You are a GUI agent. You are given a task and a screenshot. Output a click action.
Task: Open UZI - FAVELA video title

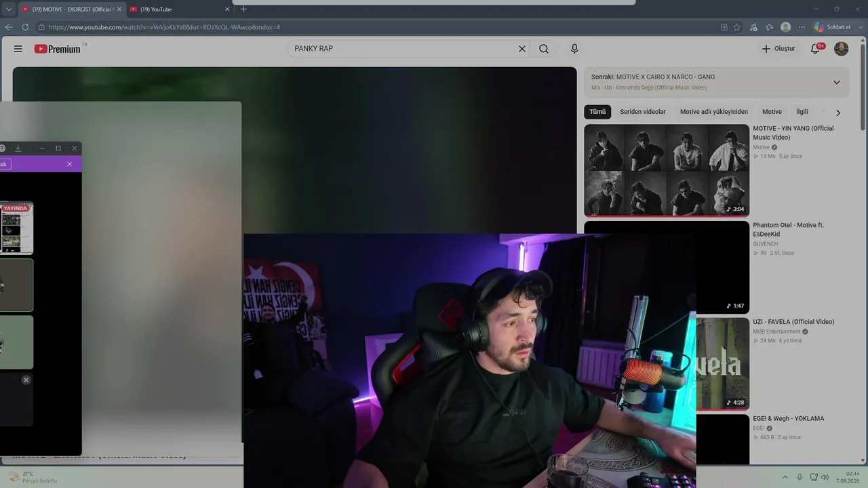pos(793,322)
